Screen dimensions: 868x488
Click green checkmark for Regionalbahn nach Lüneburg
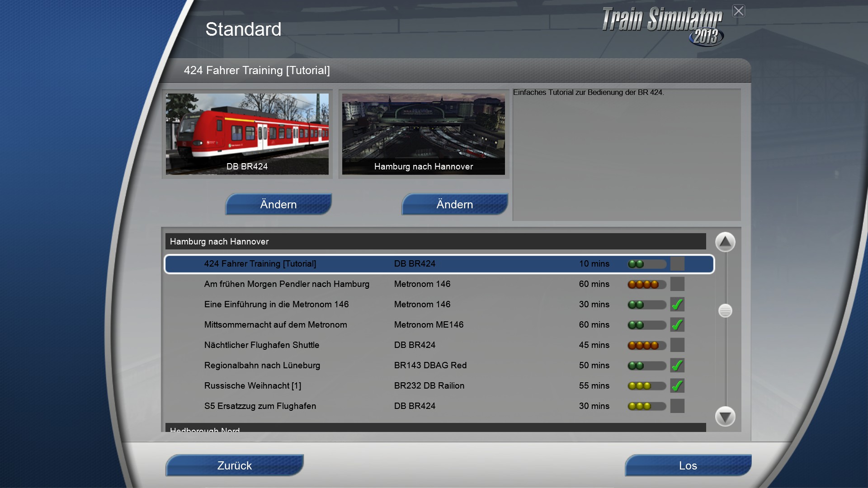[x=677, y=366]
